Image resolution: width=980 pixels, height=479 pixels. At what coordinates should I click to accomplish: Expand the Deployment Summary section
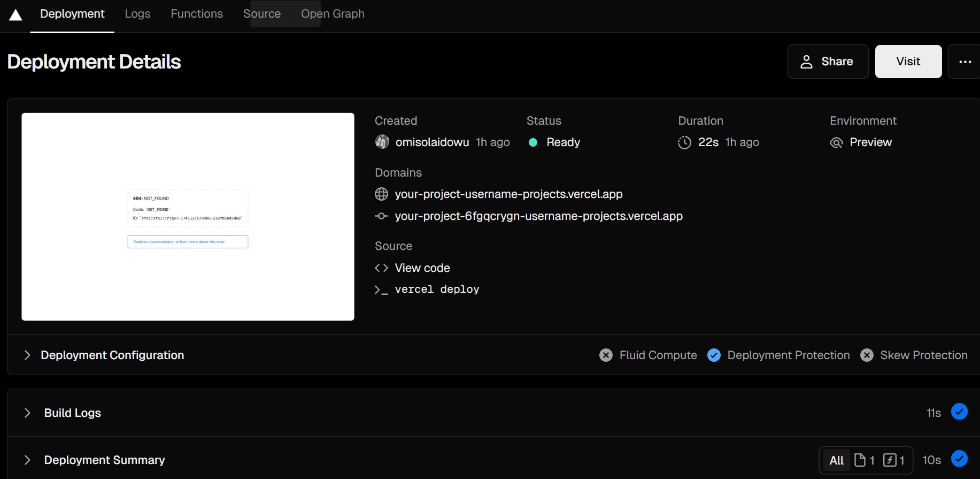click(27, 460)
